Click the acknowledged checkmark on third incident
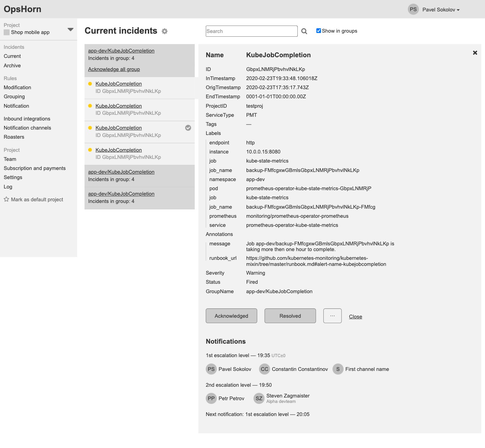The height and width of the screenshot is (448, 485). (188, 128)
